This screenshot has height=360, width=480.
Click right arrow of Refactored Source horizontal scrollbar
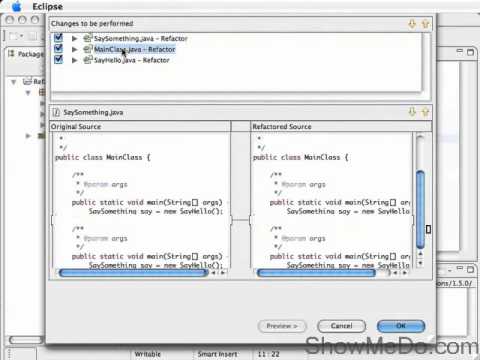tap(404, 273)
